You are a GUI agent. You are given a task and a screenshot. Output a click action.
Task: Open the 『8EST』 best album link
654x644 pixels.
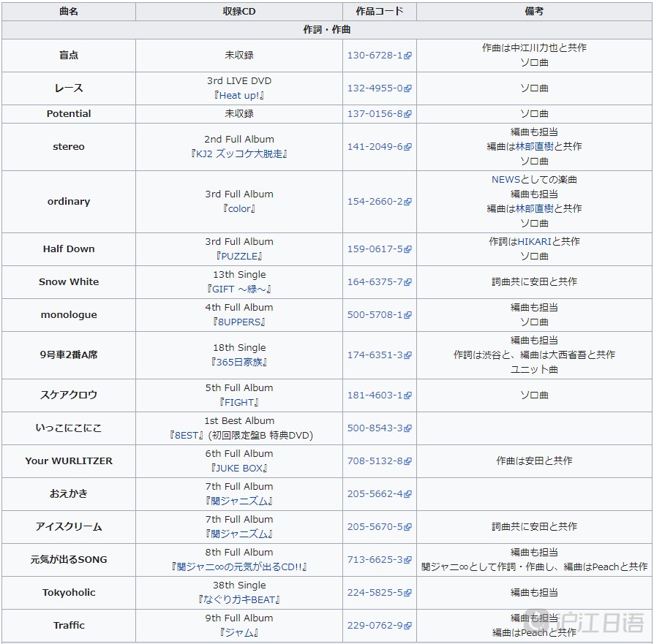pos(187,435)
